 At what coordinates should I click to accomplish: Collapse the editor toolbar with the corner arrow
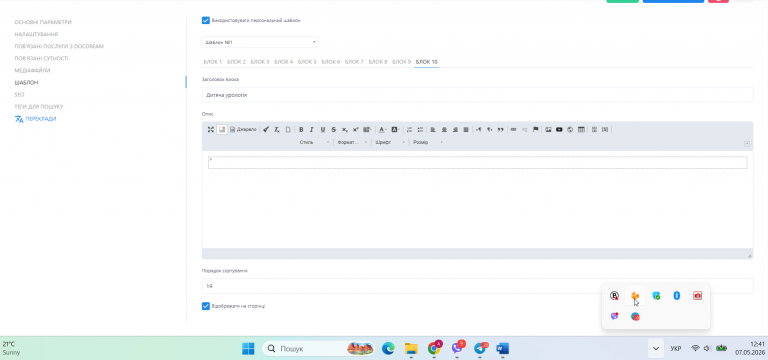coord(747,144)
